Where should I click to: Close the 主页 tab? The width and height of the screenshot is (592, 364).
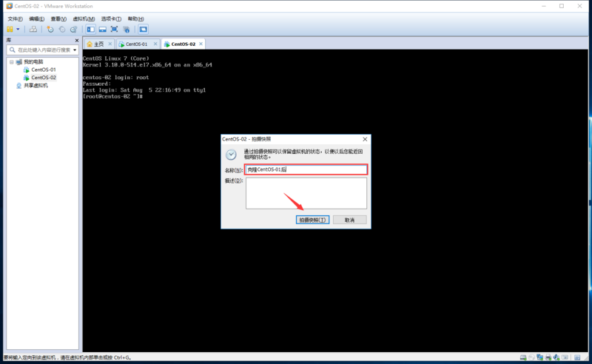110,44
